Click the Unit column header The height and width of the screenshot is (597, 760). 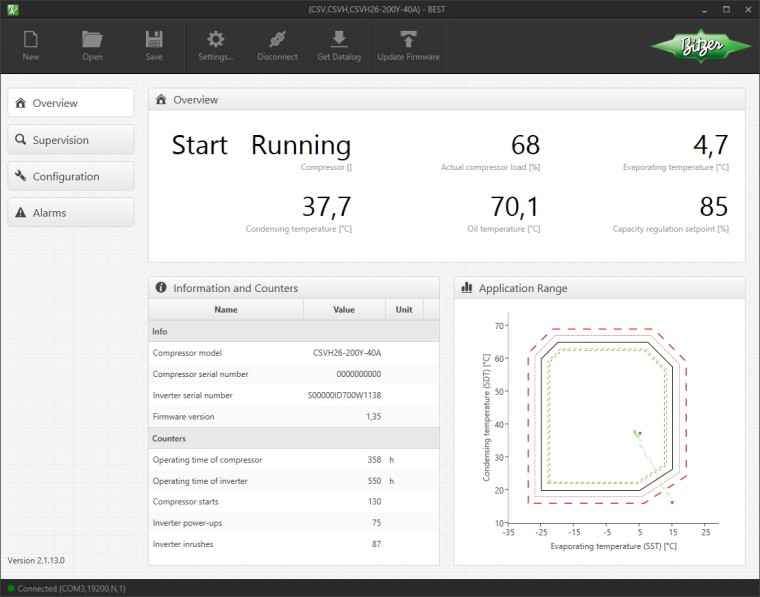pos(404,310)
